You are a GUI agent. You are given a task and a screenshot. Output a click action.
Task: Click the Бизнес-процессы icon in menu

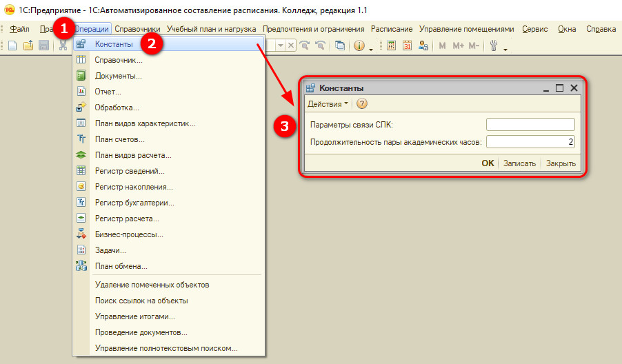tap(81, 234)
